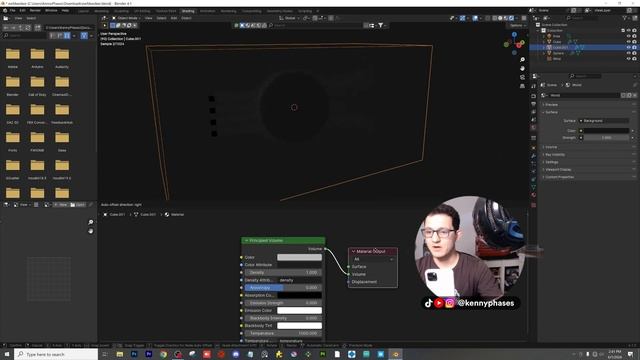The width and height of the screenshot is (640, 360).
Task: Open Chrome from the Windows taskbar
Action: click(163, 354)
